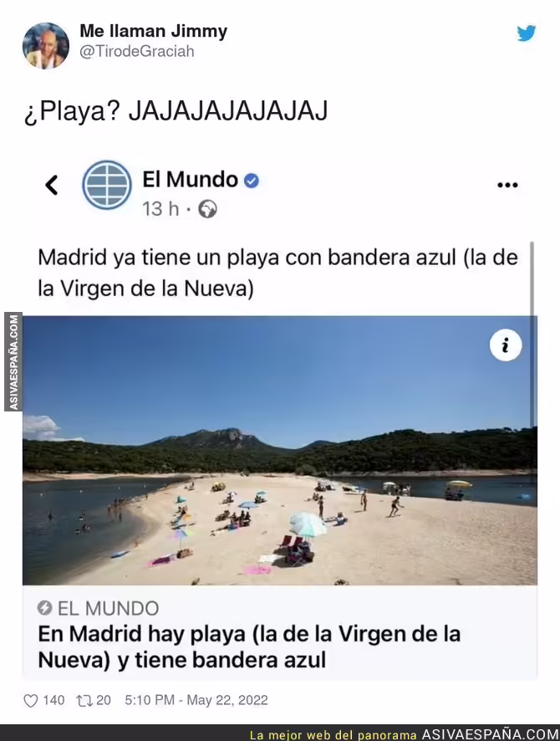Open the three-dot post options menu
Viewport: 560px width, 741px height.
coord(507,185)
